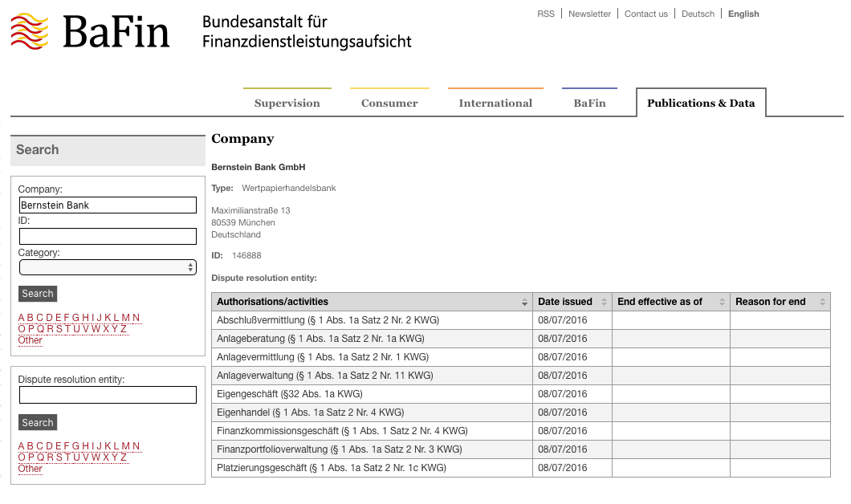Select the Eigenhandel row text
The width and height of the screenshot is (851, 504).
pyautogui.click(x=311, y=413)
